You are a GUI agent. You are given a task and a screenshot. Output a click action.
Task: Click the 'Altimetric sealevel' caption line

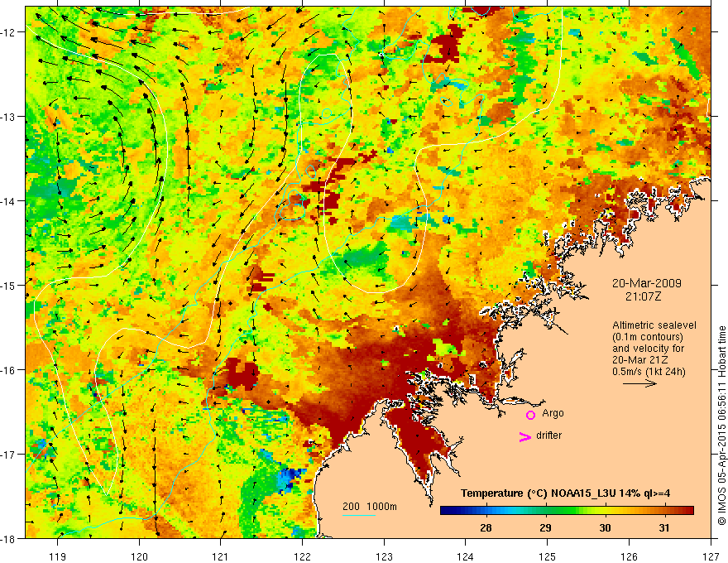click(654, 325)
